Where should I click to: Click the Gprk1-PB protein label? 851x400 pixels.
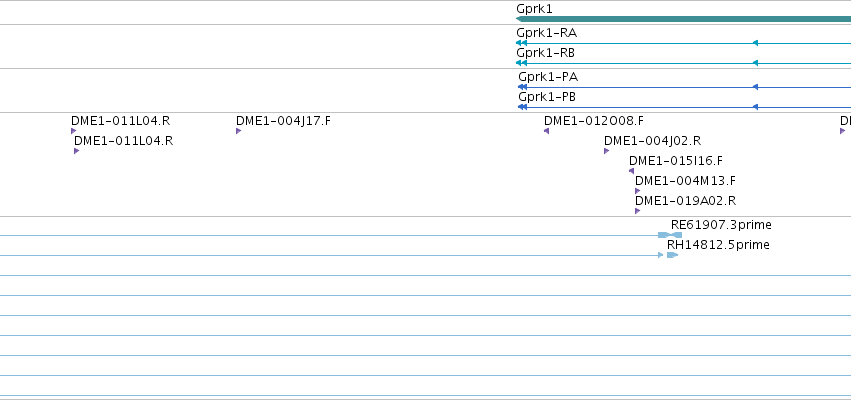tap(547, 97)
